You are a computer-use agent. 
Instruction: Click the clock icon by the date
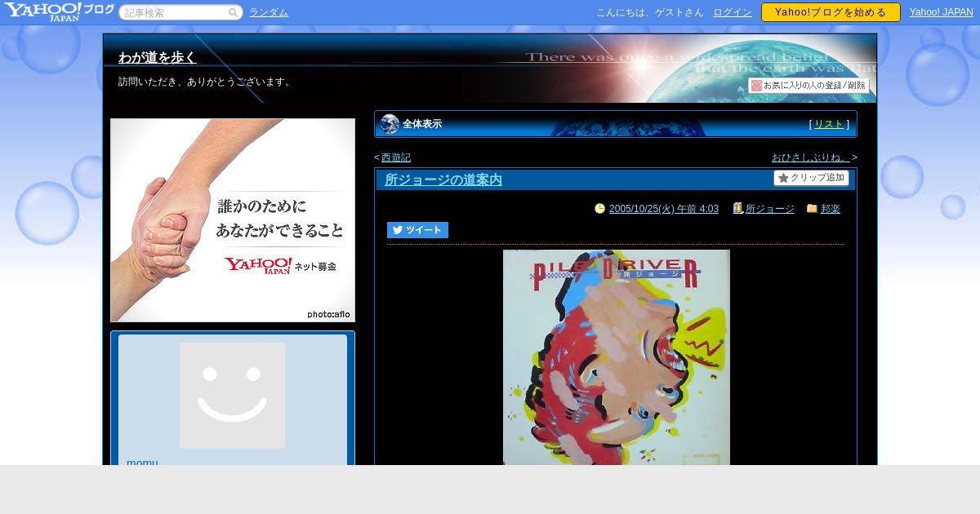[600, 209]
